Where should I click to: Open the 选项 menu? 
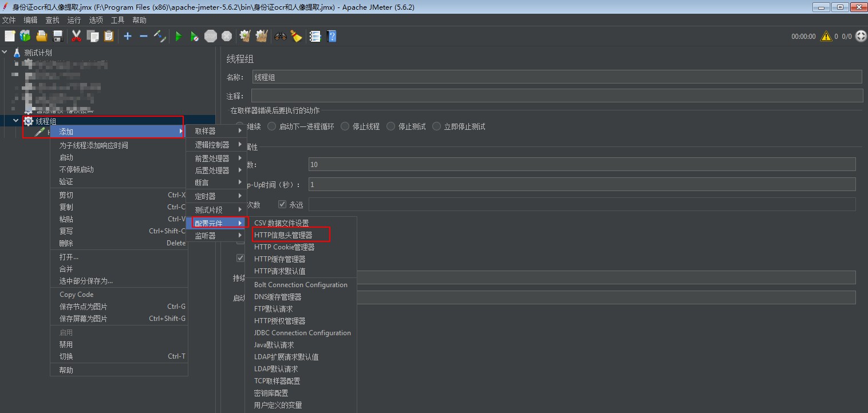tap(96, 20)
